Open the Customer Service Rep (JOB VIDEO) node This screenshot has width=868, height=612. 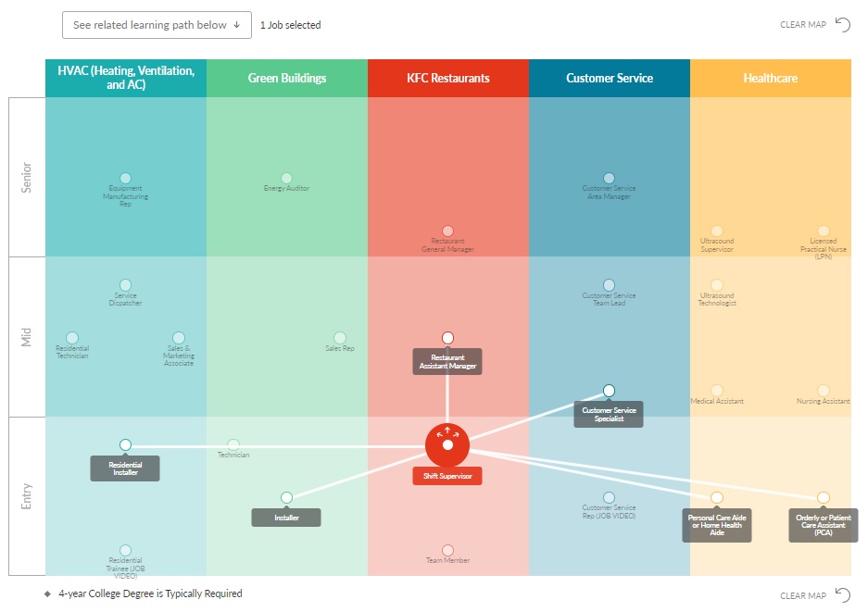coord(609,497)
